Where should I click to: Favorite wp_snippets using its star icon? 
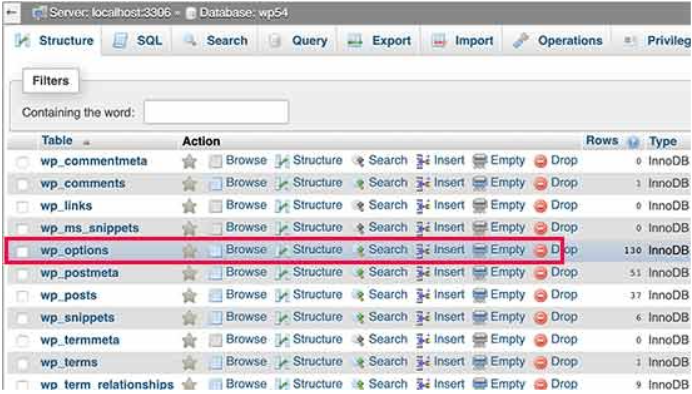pyautogui.click(x=189, y=318)
